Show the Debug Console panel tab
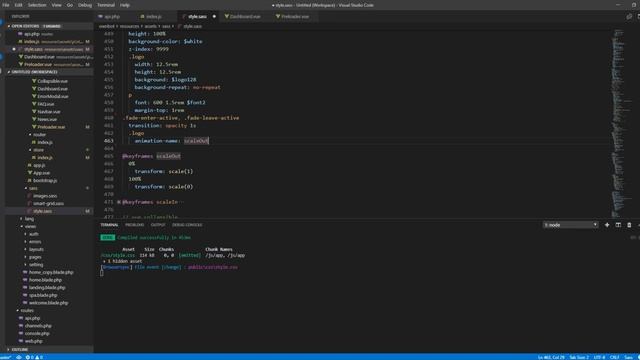 [x=187, y=225]
